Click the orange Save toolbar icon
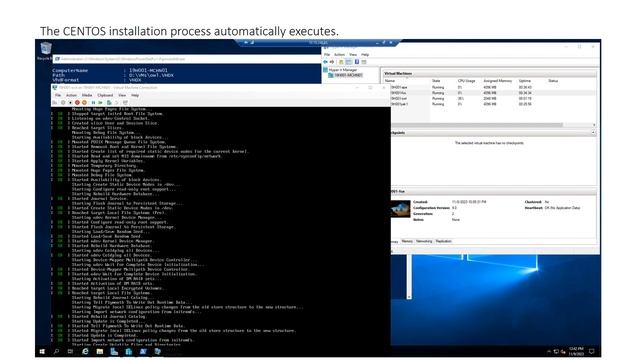 pos(84,102)
